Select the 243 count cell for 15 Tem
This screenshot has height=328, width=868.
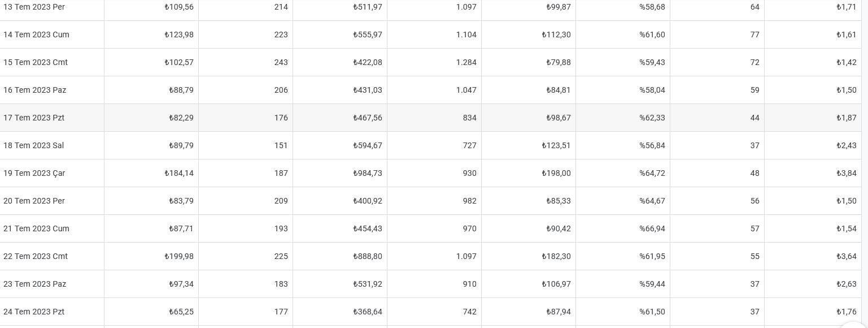click(x=246, y=62)
